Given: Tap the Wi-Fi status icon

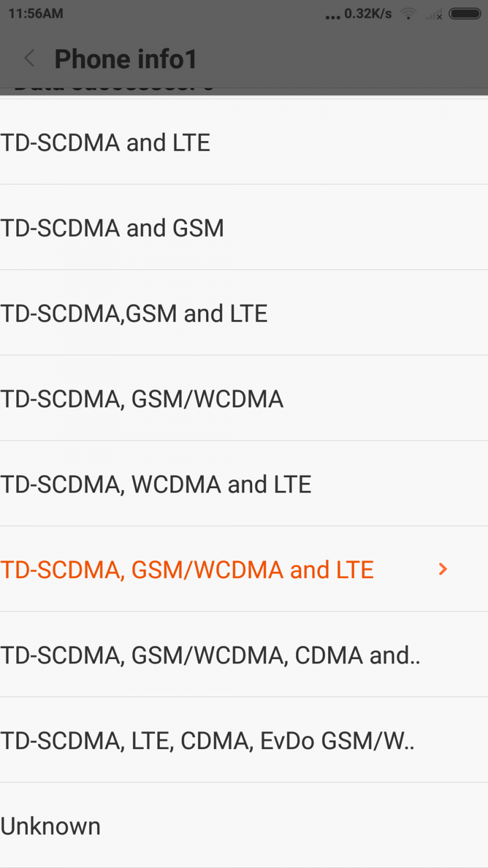Looking at the screenshot, I should (x=408, y=14).
